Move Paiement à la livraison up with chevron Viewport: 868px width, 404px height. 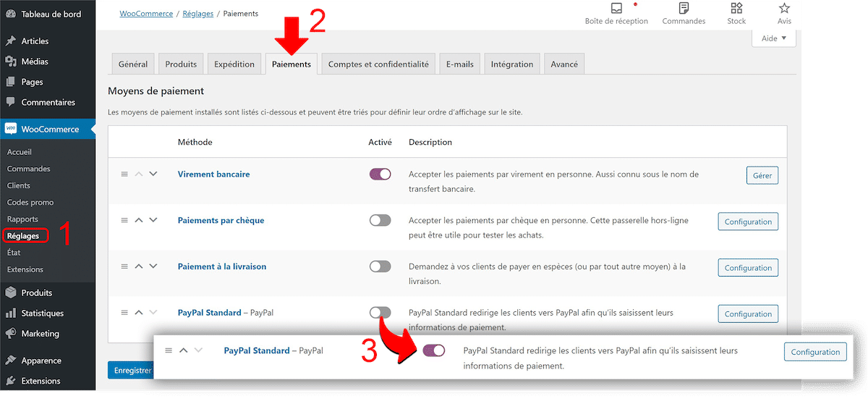(x=139, y=266)
